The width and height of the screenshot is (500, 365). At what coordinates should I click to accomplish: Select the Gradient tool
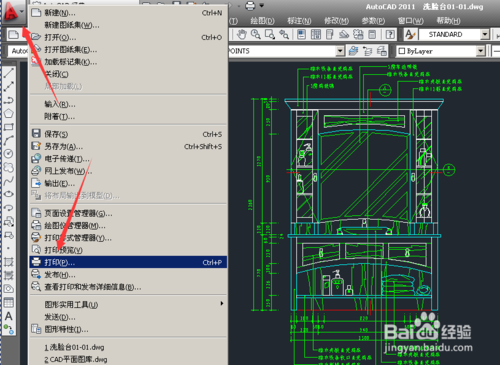9,275
